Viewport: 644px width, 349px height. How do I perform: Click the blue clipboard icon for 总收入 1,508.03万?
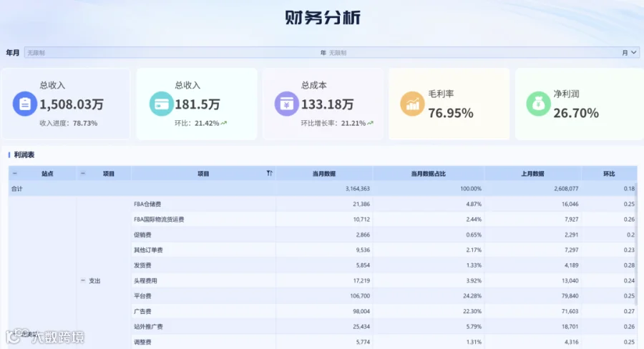[x=24, y=104]
